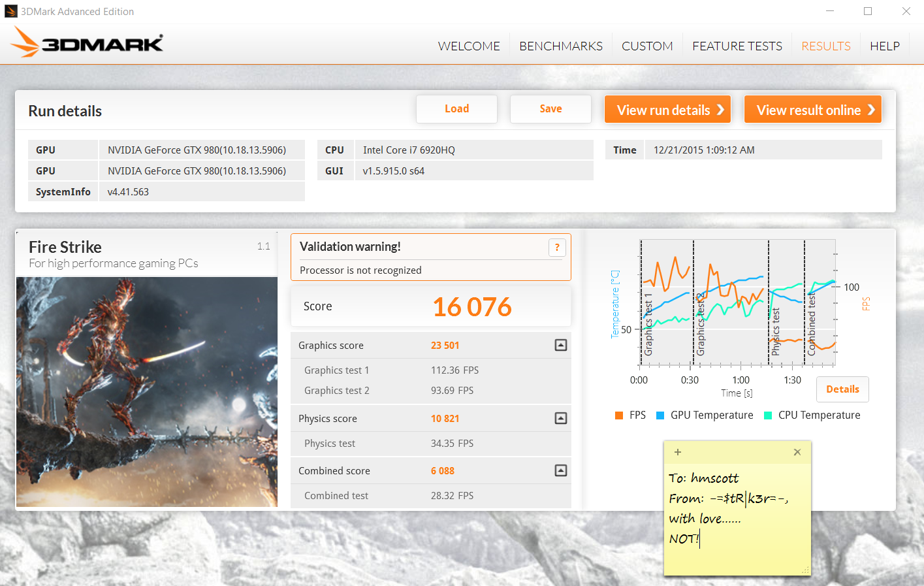924x586 pixels.
Task: Open the WELCOME tab
Action: [469, 46]
